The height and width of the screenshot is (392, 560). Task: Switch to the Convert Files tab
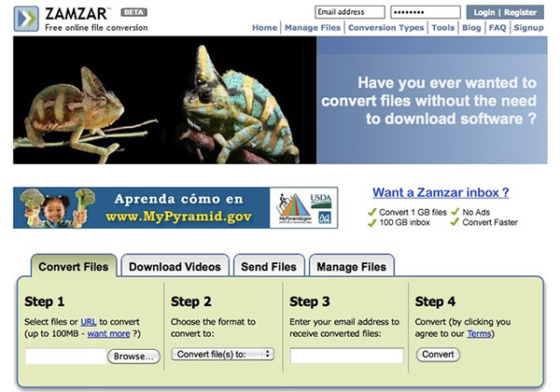74,267
